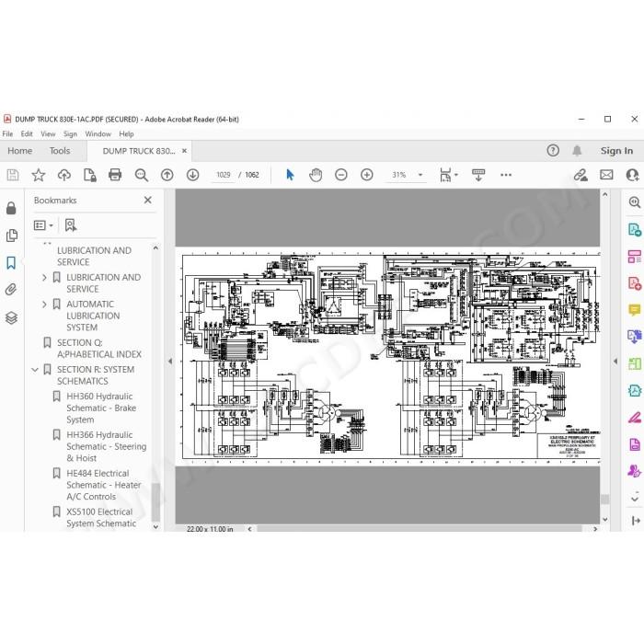Open the Bookmarks panel icon
Screen dimensions: 644x644
[x=11, y=263]
